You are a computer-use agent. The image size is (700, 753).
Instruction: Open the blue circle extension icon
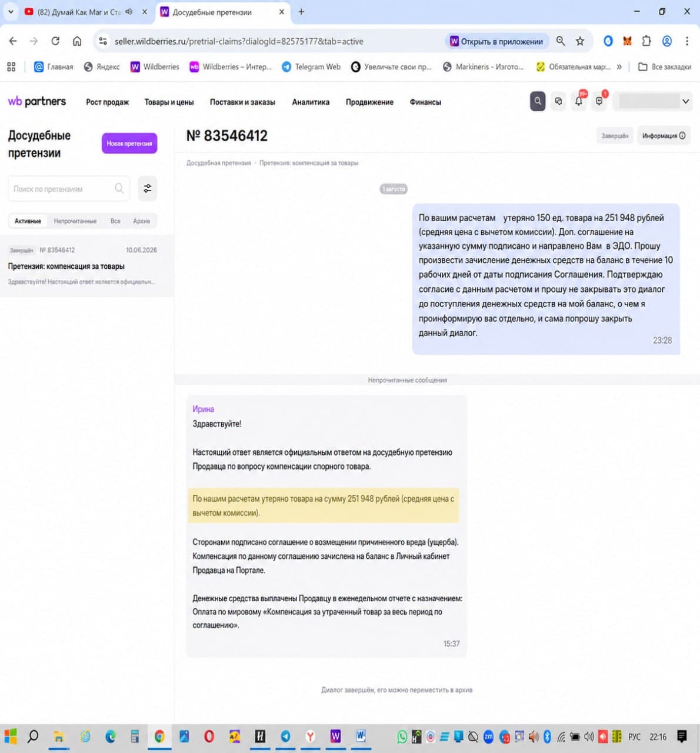608,41
